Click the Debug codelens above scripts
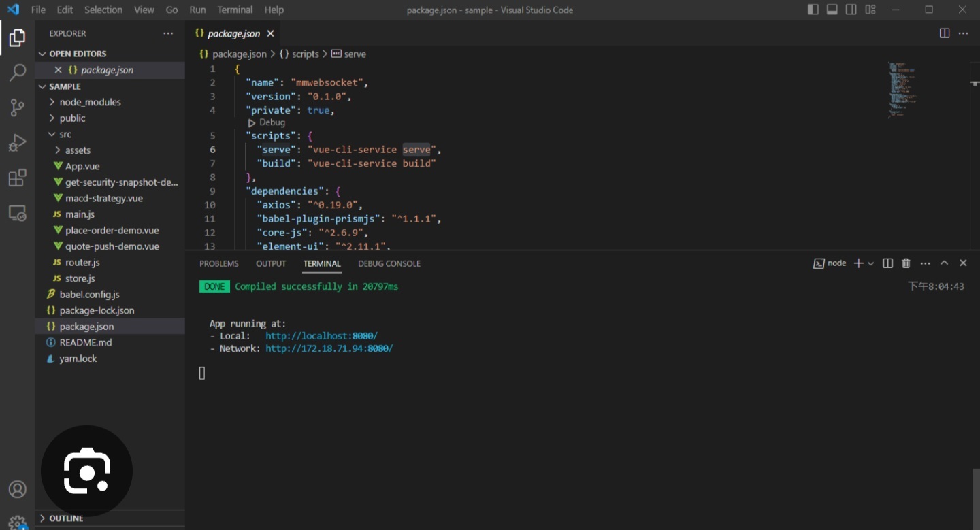980x530 pixels. (x=266, y=122)
